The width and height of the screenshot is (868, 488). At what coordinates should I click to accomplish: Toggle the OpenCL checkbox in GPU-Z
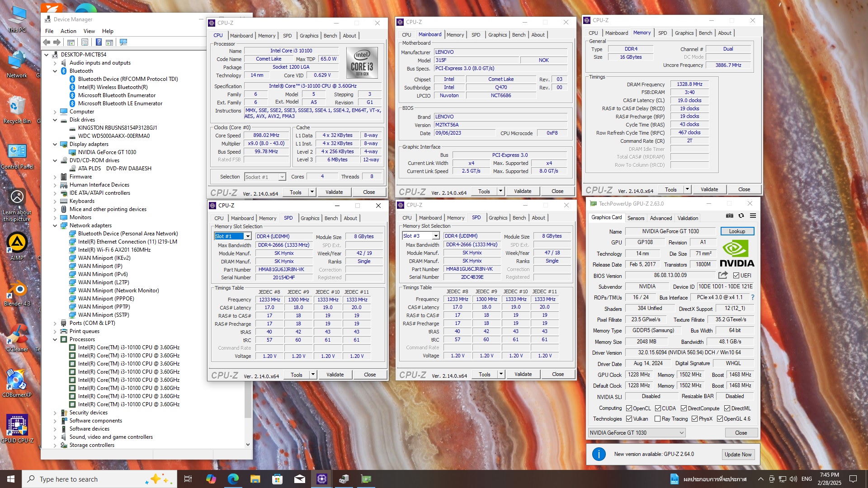tap(629, 408)
